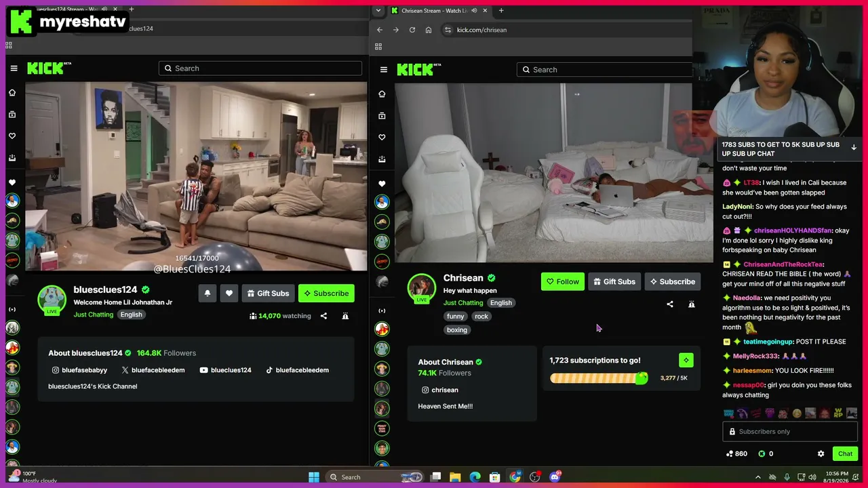Close the Chrisean Stream tab

485,11
